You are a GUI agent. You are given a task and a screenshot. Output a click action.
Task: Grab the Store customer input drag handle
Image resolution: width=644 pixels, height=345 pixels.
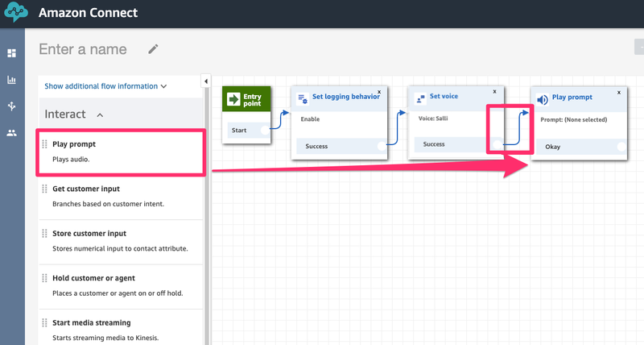tap(44, 233)
